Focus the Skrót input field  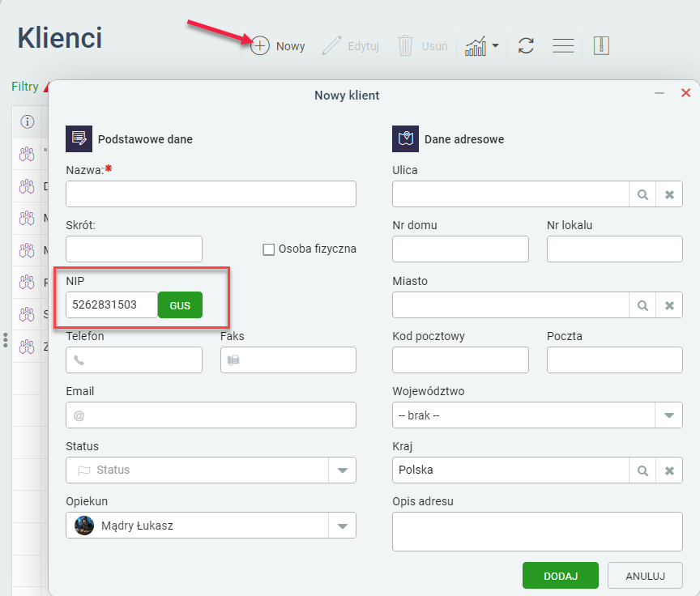click(x=134, y=249)
